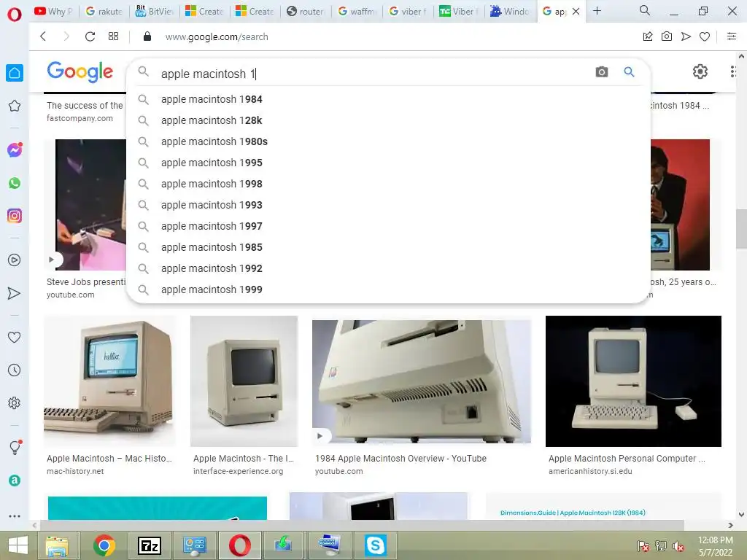Open americanhistory.si.edu source link
The width and height of the screenshot is (747, 560).
[590, 471]
